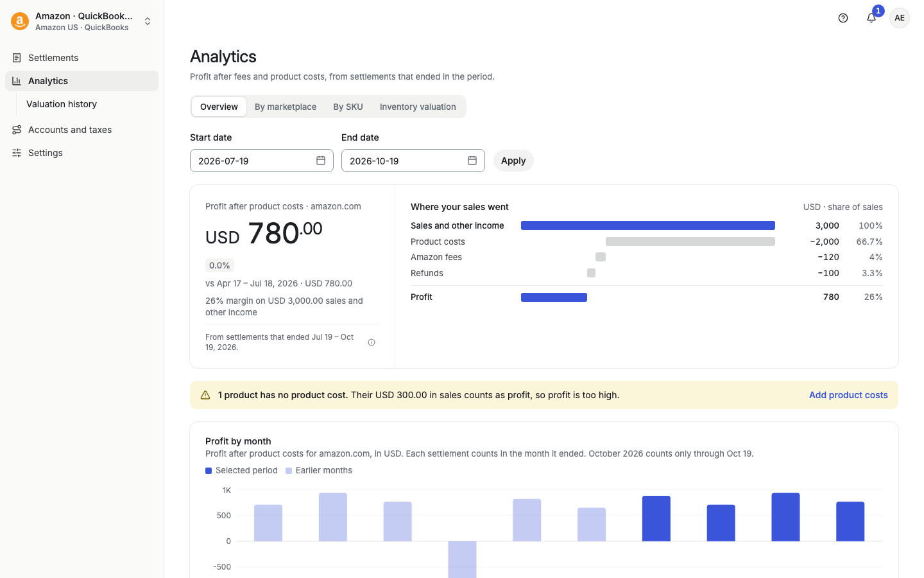This screenshot has width=924, height=578.
Task: Open the help question mark icon
Action: tap(843, 18)
